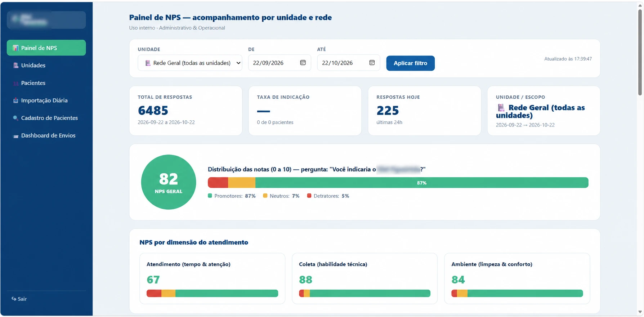Screen dimensions: 644x317
Task: Click the Taxa de Indicação card dash value
Action: click(x=264, y=111)
